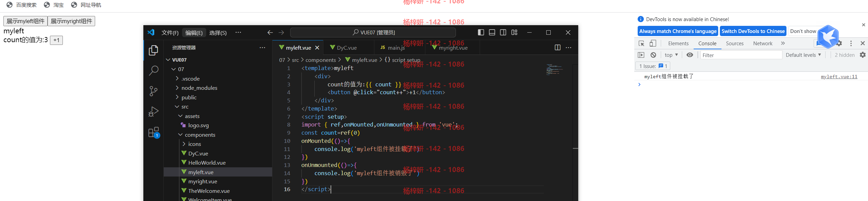This screenshot has width=868, height=201.
Task: Open the 编辑(E) menu
Action: pyautogui.click(x=194, y=33)
